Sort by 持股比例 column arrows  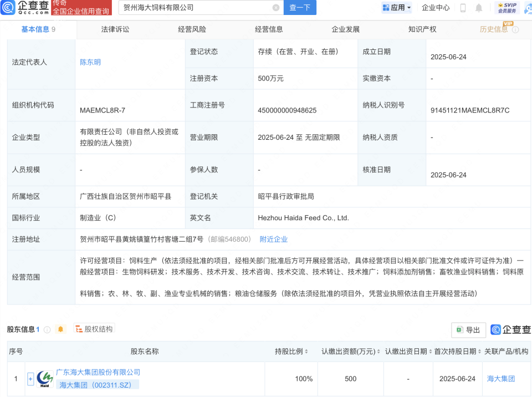(306, 352)
